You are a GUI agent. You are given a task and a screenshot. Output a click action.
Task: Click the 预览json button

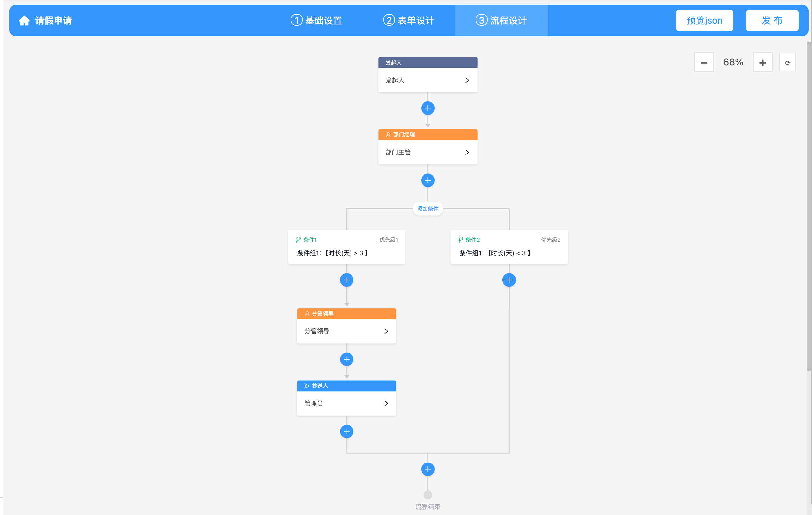704,20
